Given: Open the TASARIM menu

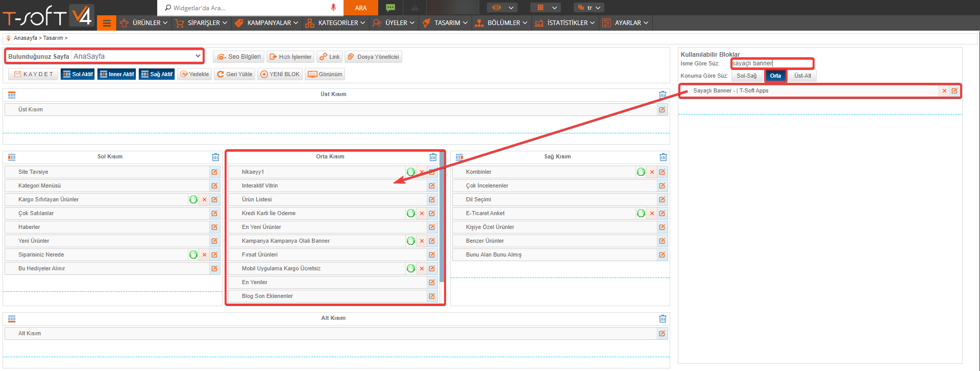Looking at the screenshot, I should tap(445, 23).
